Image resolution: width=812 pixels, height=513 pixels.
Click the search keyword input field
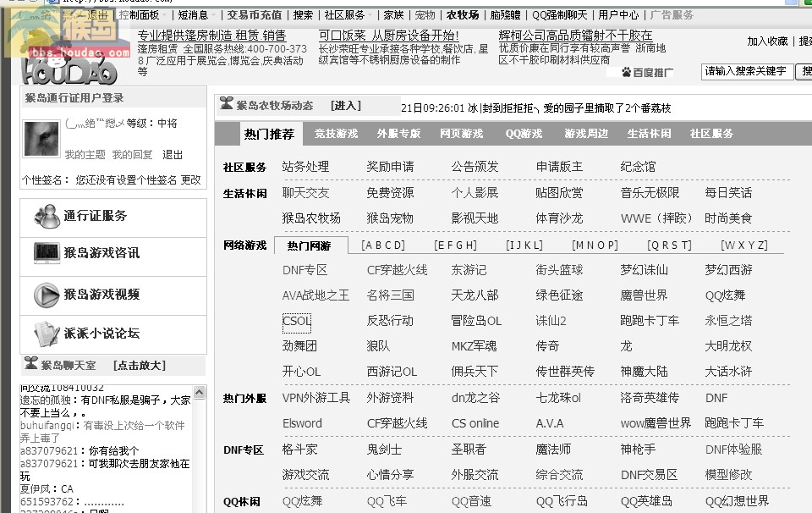tap(747, 71)
